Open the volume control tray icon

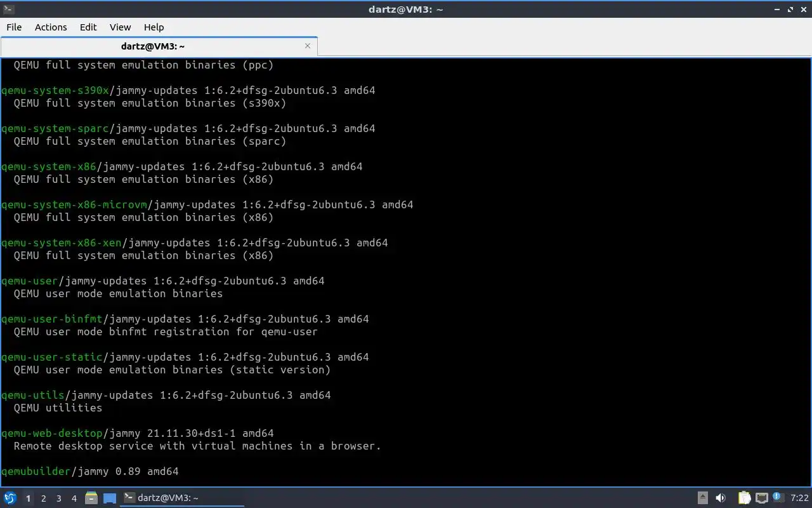(x=721, y=498)
